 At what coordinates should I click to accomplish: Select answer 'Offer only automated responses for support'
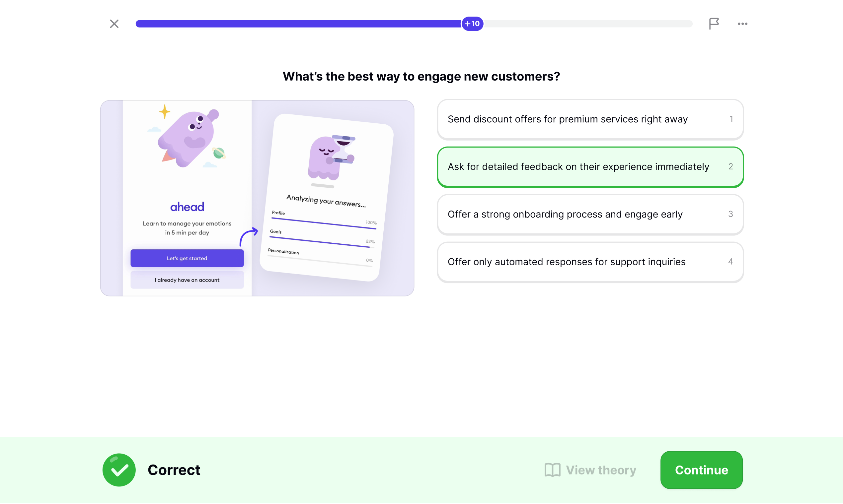(x=590, y=262)
